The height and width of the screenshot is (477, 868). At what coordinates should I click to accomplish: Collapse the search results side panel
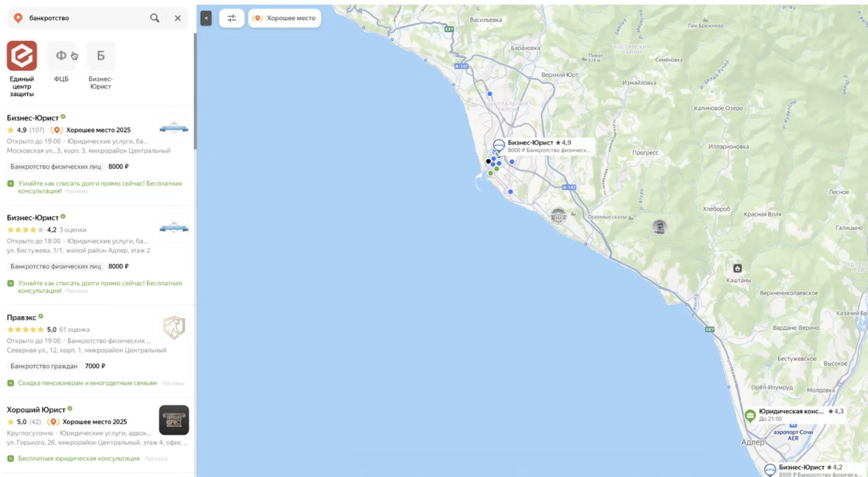point(206,18)
